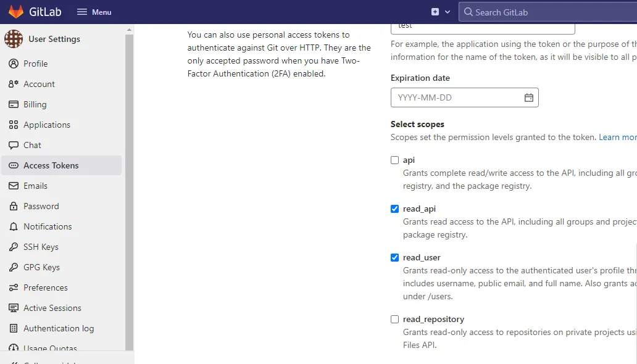Screen dimensions: 637x364
Task: Go to Account settings
Action: click(x=62, y=84)
